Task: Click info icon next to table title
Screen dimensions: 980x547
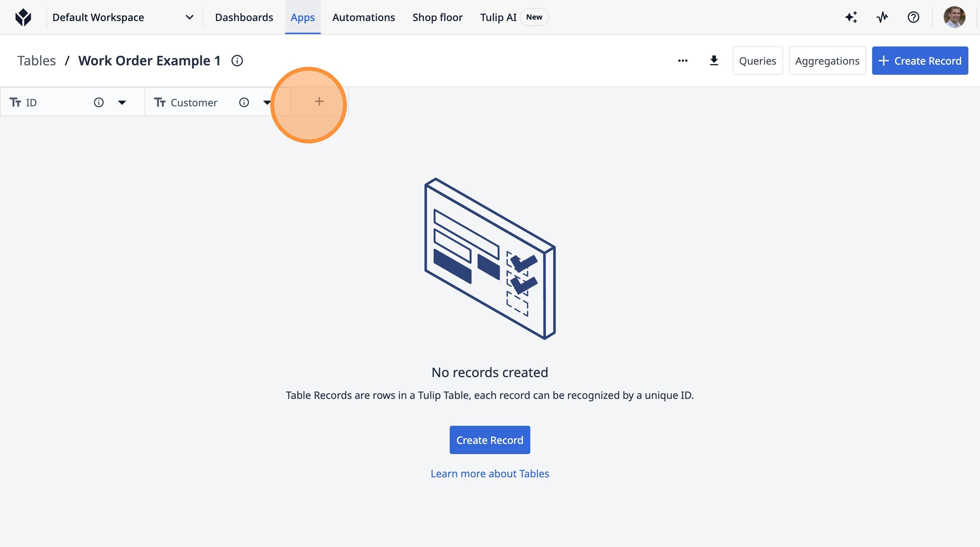Action: (x=237, y=61)
